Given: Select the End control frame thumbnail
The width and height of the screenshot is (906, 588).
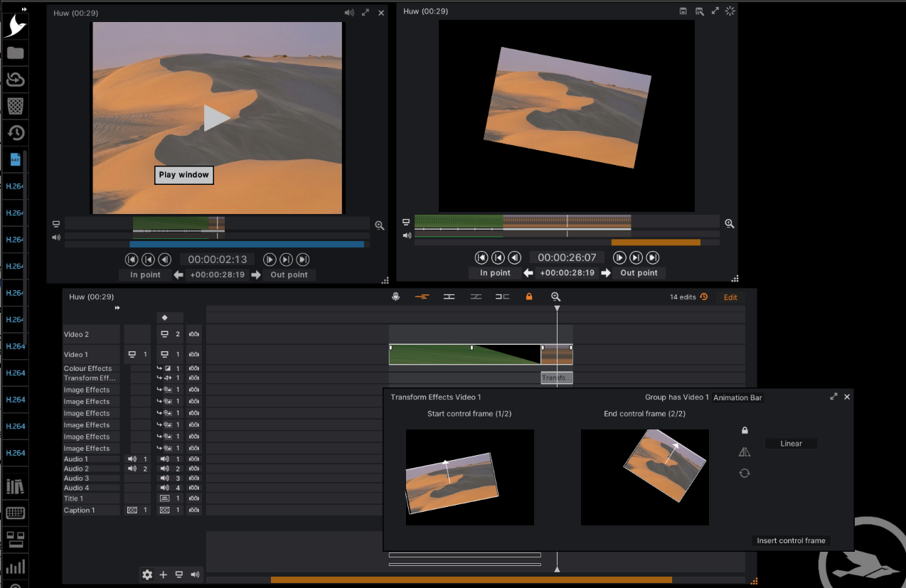Looking at the screenshot, I should point(644,477).
